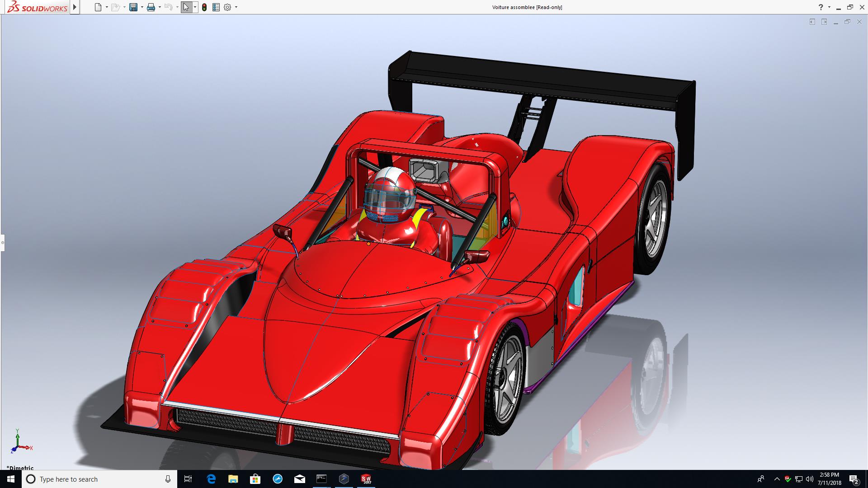Click the taskbar clock showing 2:58 PM
Screen dimensions: 868x488
tap(829, 479)
